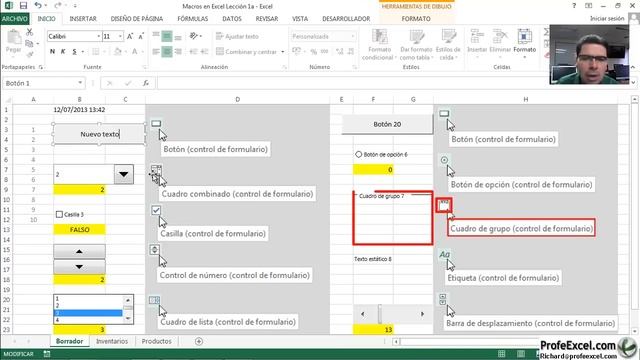
Task: Click the Texto estático 8 label
Action: 373,259
